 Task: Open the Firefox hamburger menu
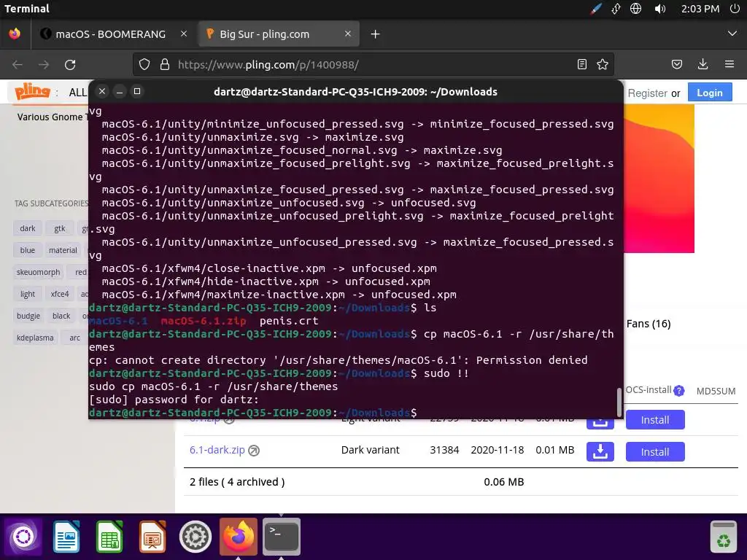click(x=729, y=64)
